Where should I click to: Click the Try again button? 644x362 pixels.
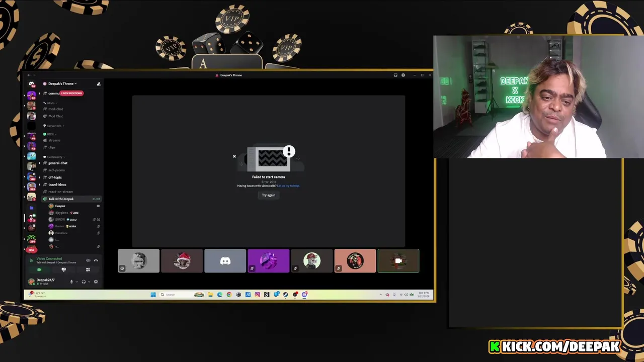click(x=268, y=195)
